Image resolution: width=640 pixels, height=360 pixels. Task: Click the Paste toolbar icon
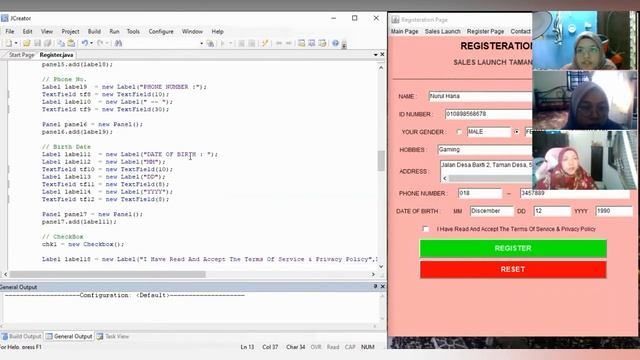(71, 43)
